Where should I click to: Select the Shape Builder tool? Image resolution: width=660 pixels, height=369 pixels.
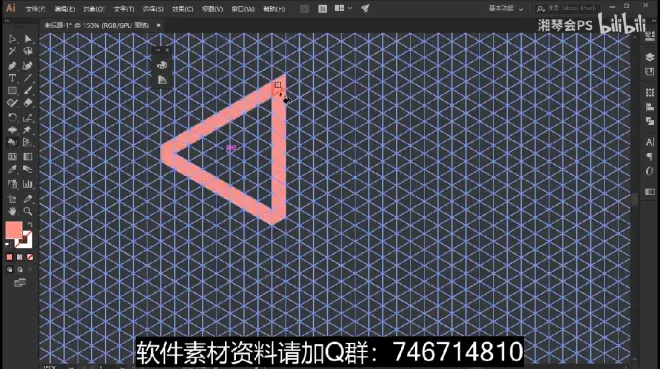point(12,143)
